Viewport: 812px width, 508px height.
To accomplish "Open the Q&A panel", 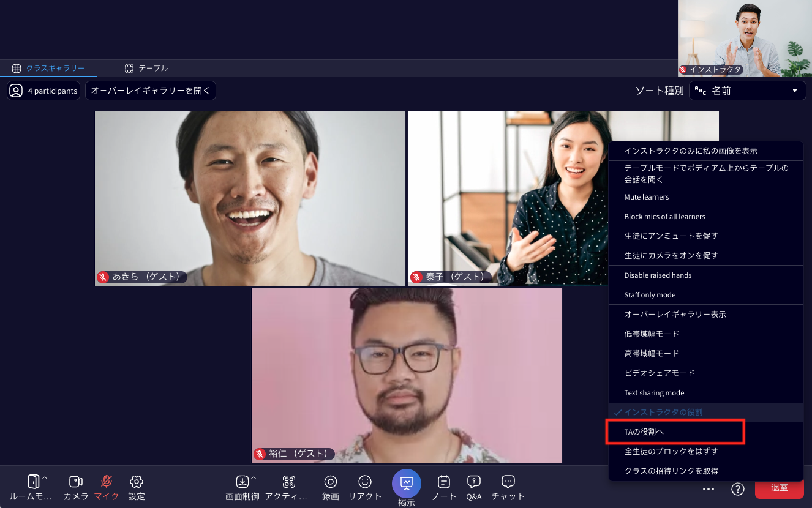I will tap(474, 487).
